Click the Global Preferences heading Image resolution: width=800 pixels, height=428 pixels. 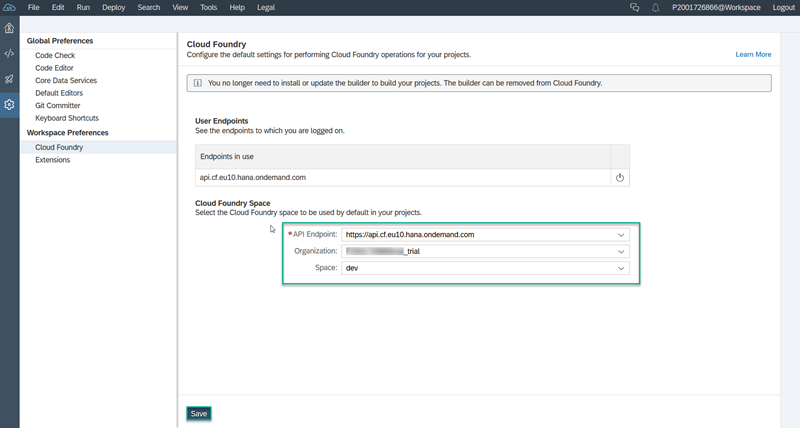[60, 41]
